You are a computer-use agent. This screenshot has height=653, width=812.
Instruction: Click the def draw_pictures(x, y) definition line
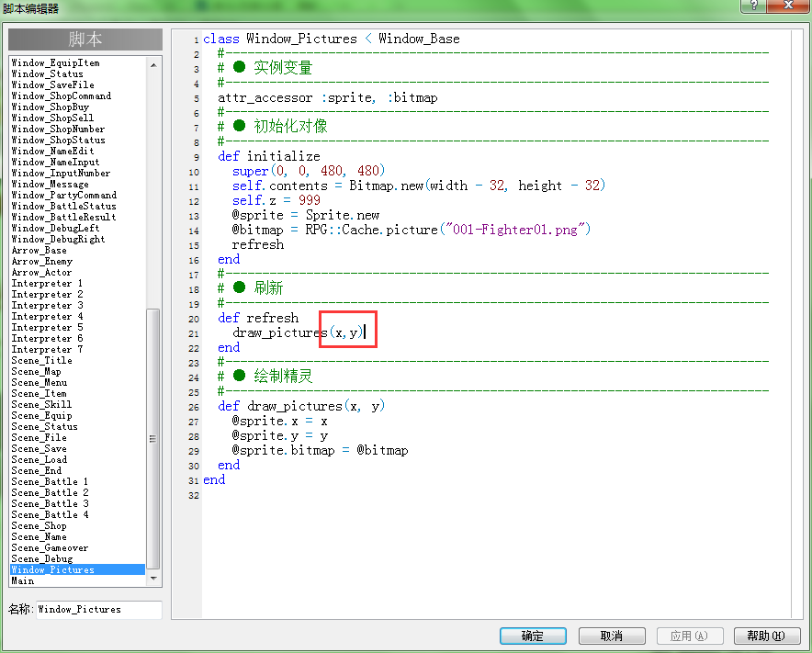[x=301, y=406]
